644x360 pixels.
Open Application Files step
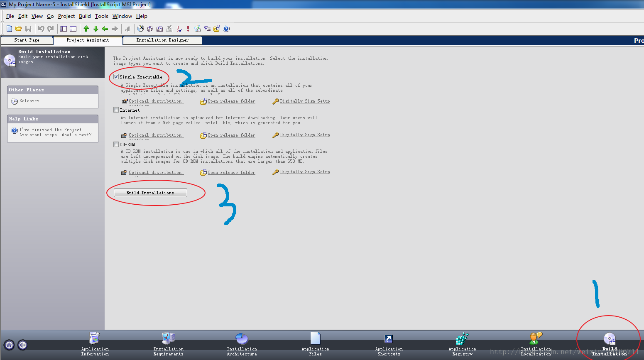[x=316, y=344]
